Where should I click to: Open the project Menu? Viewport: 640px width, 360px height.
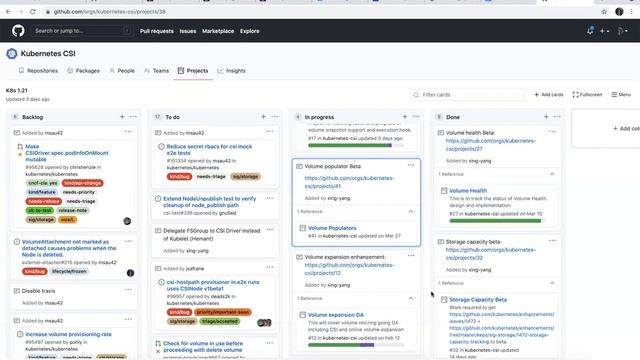[x=621, y=95]
